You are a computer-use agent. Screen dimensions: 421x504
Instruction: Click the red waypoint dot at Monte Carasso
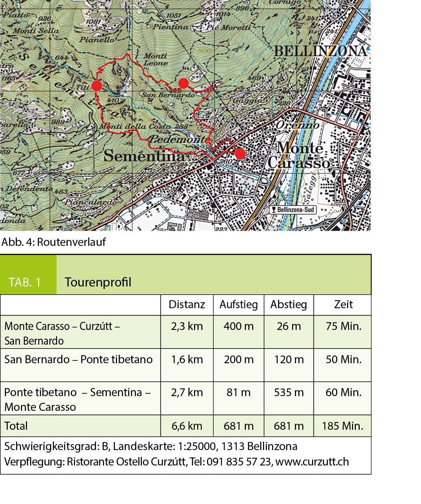(x=240, y=154)
